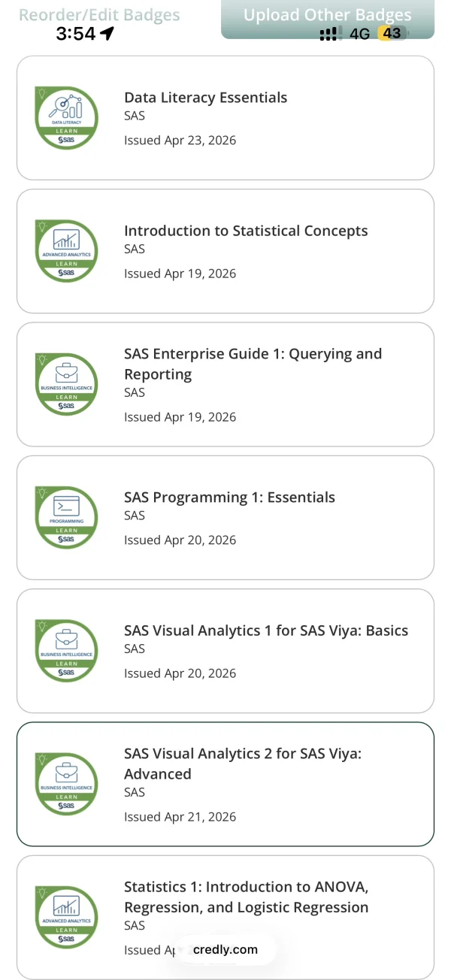Open the Visual Analytics 2 Advanced badge icon
The width and height of the screenshot is (451, 980).
point(67,784)
